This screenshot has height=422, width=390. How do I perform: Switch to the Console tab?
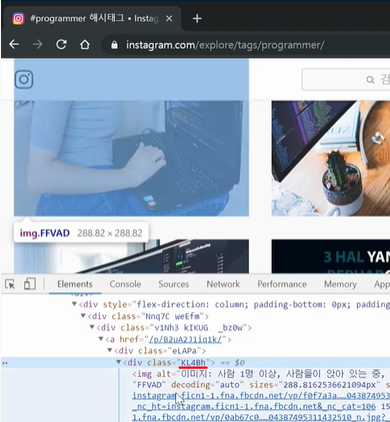coord(125,284)
